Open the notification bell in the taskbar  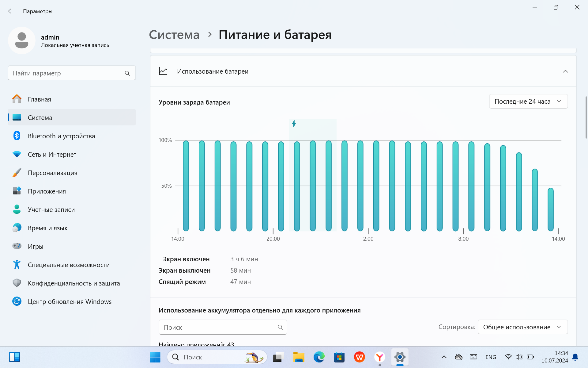575,357
